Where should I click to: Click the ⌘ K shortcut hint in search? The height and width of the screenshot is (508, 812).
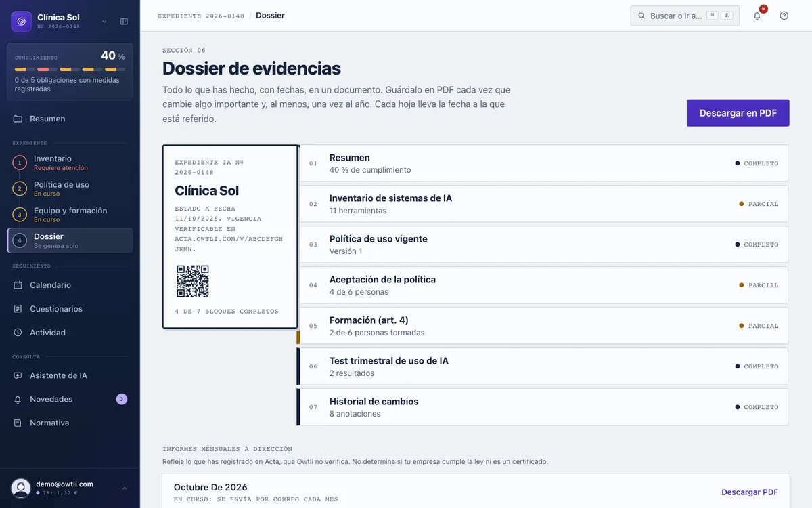[720, 16]
